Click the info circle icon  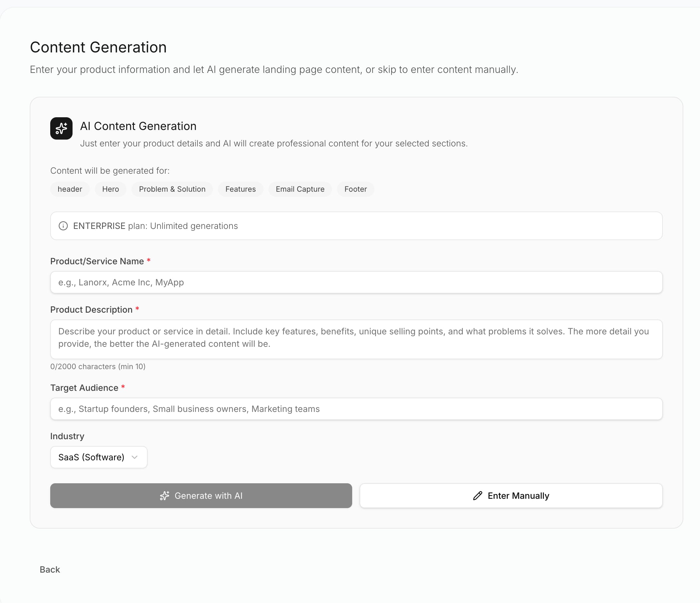pyautogui.click(x=63, y=226)
